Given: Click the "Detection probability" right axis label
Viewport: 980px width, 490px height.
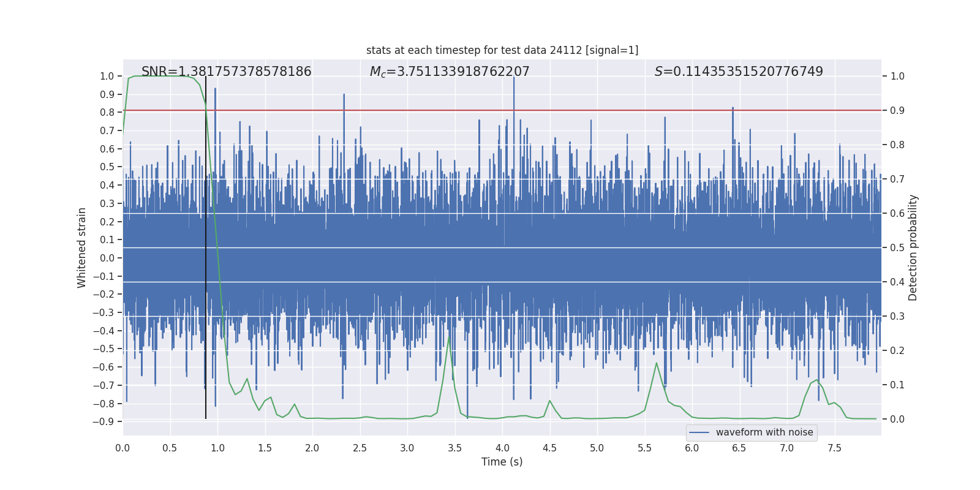Looking at the screenshot, I should [913, 247].
